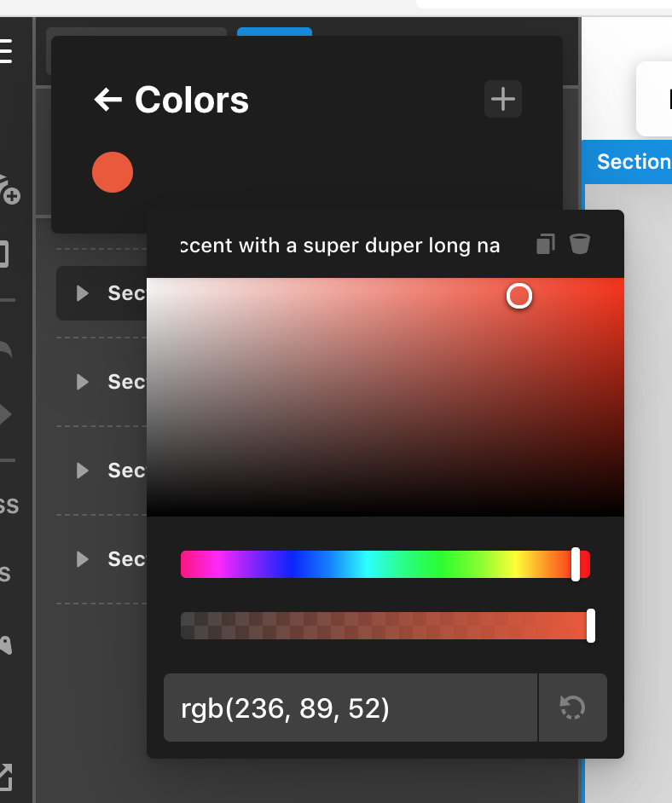Screen dimensions: 672x803
Task: Click the rgb(236, 89, 52) input field
Action: tap(350, 708)
